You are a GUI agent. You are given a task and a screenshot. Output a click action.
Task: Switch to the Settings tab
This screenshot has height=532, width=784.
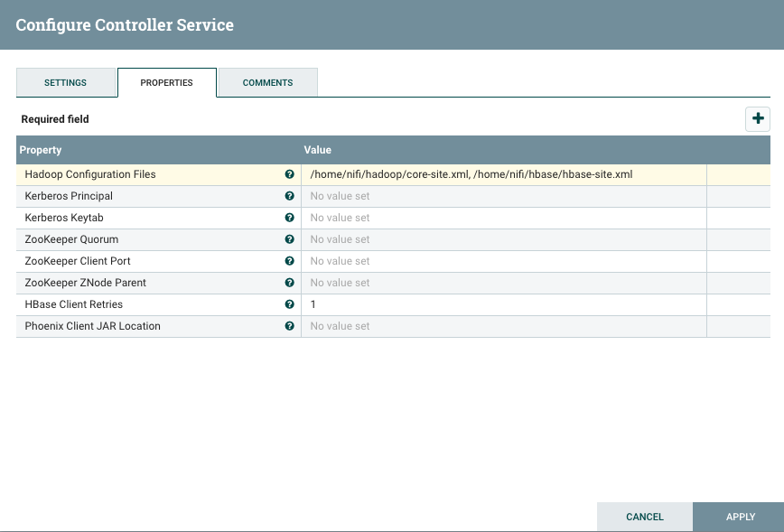66,82
